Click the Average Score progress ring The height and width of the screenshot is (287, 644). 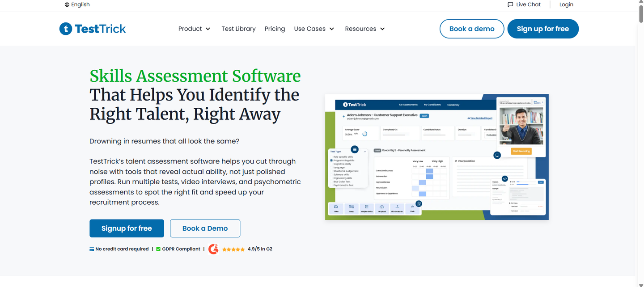click(x=364, y=134)
